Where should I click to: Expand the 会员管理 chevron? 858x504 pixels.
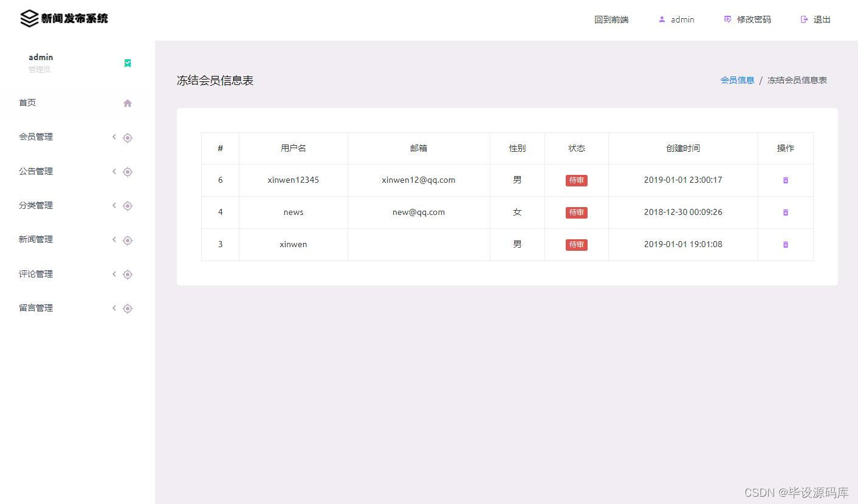(114, 137)
